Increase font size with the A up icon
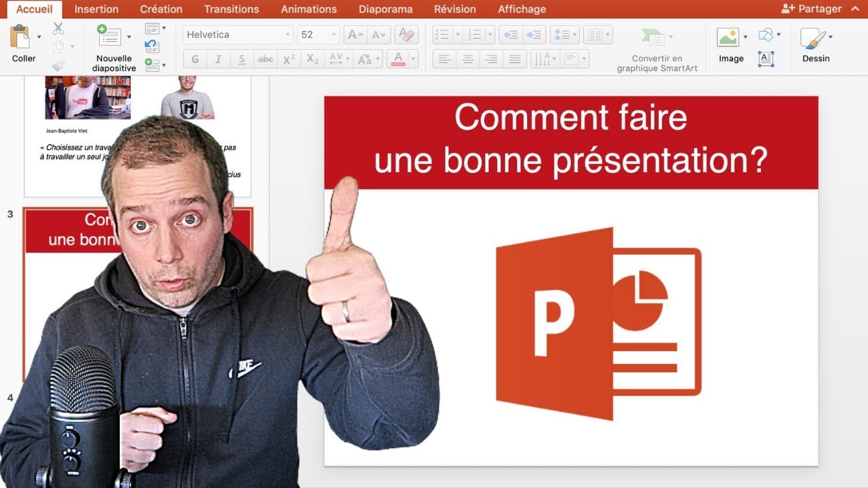 click(355, 35)
